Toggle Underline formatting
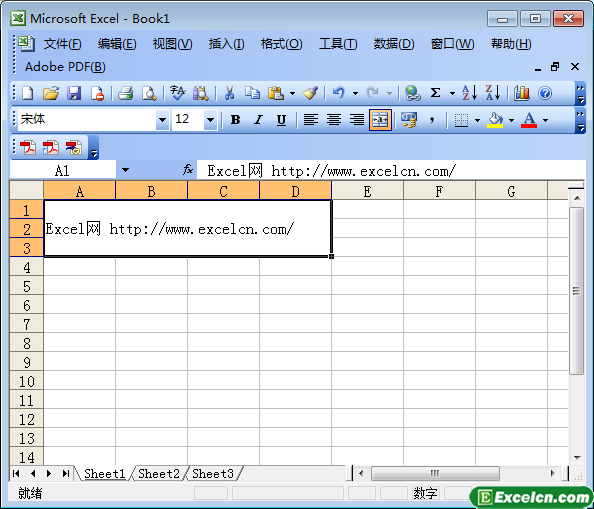The image size is (594, 509). pyautogui.click(x=281, y=120)
